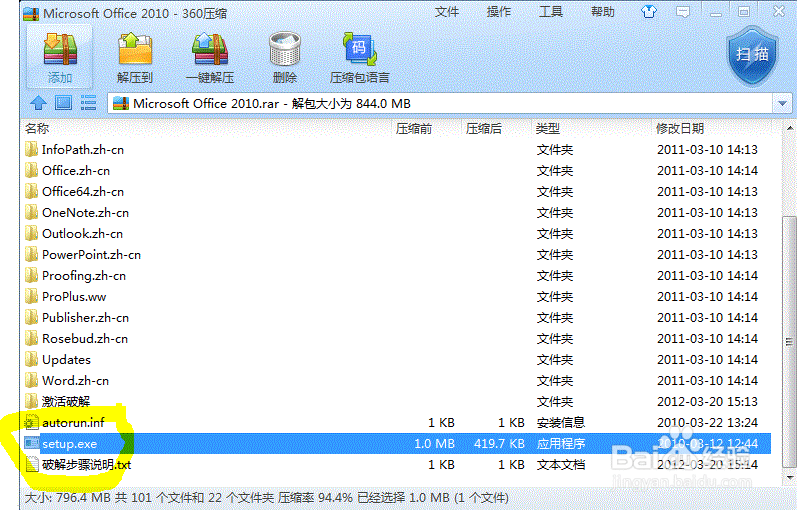The image size is (797, 510).
Task: Click the 添加 (Add) toolbar icon
Action: click(x=59, y=57)
